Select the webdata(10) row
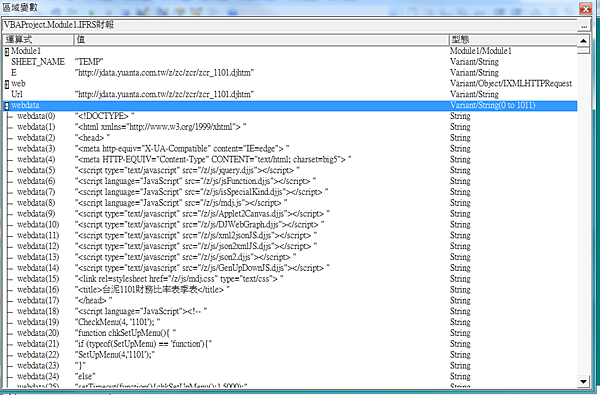This screenshot has width=600, height=395. (x=290, y=225)
